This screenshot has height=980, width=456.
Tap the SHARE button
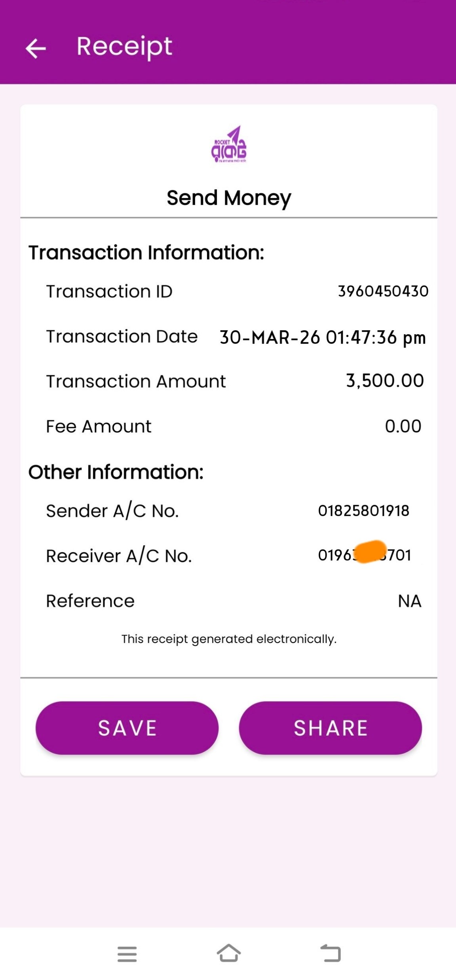click(x=331, y=728)
